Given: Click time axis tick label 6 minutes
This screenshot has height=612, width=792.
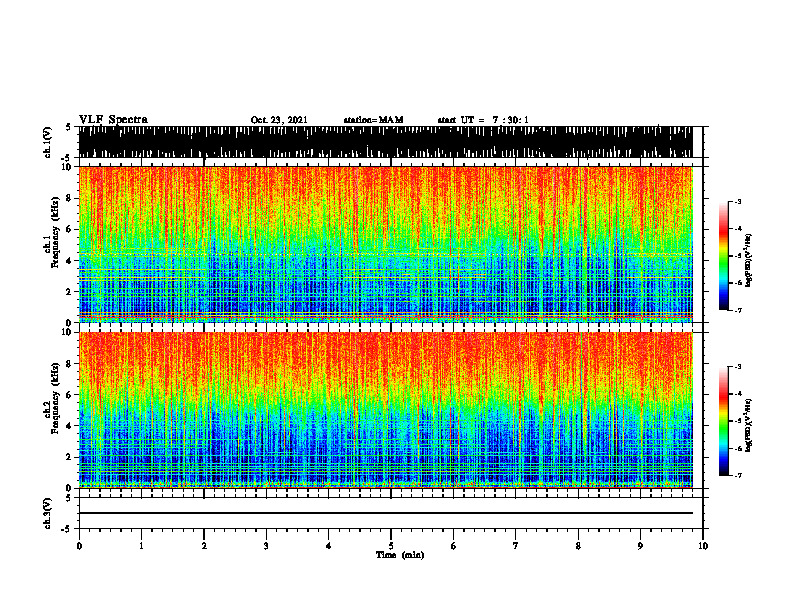Looking at the screenshot, I should pyautogui.click(x=454, y=546).
